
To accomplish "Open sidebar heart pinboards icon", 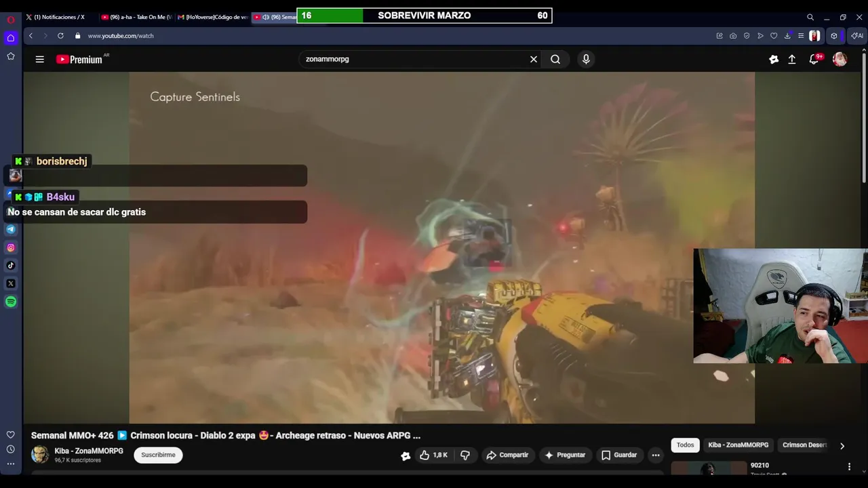I will tap(11, 434).
